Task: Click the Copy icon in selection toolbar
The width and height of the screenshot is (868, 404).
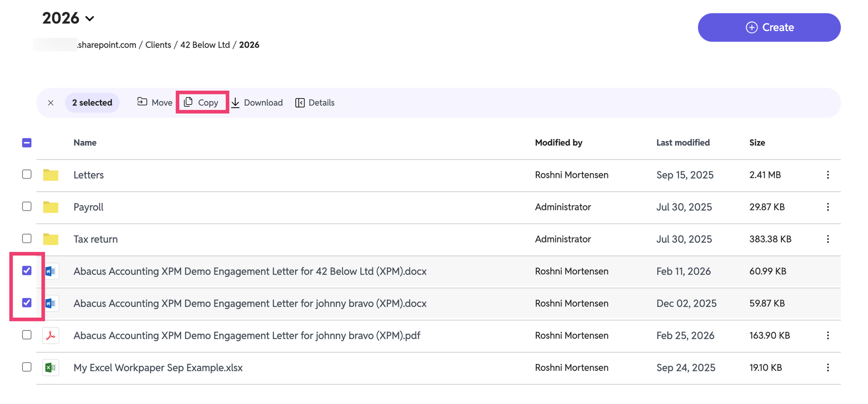Action: [188, 102]
